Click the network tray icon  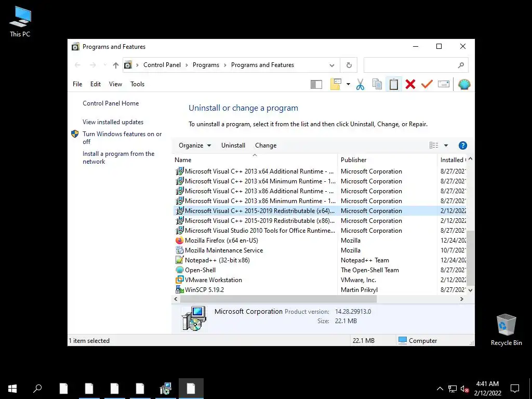click(x=453, y=389)
